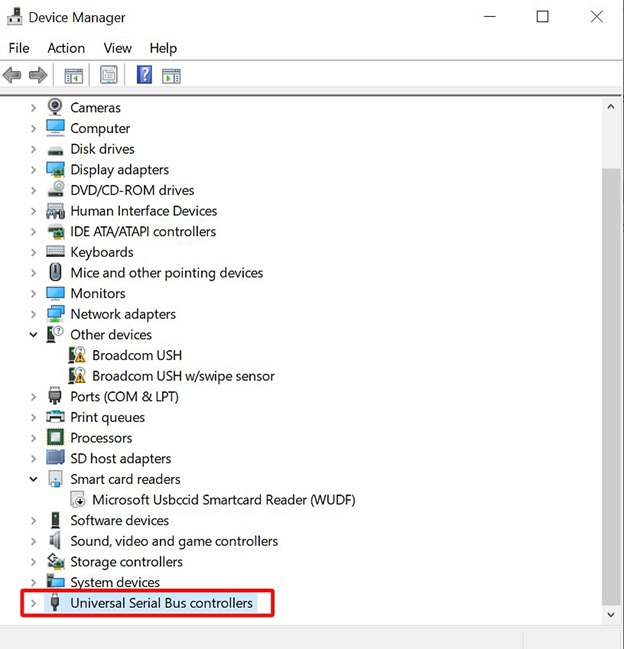624x649 pixels.
Task: Open the View menu
Action: tap(118, 48)
